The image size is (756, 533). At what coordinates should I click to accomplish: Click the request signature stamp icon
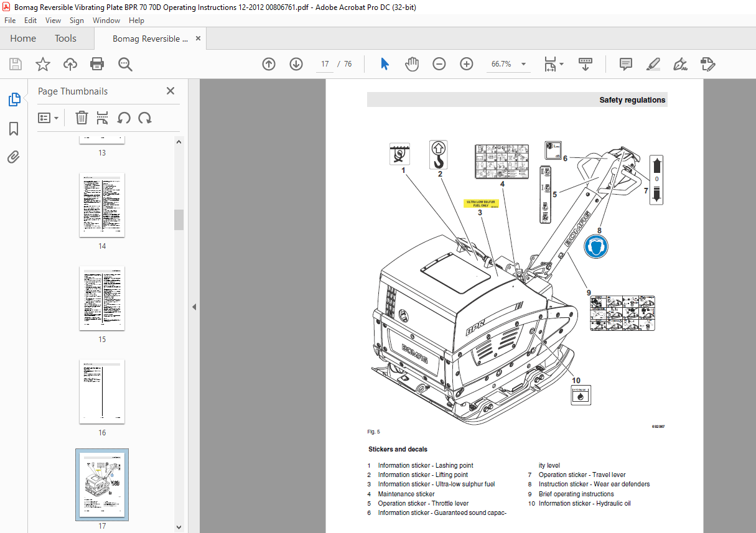pyautogui.click(x=708, y=64)
